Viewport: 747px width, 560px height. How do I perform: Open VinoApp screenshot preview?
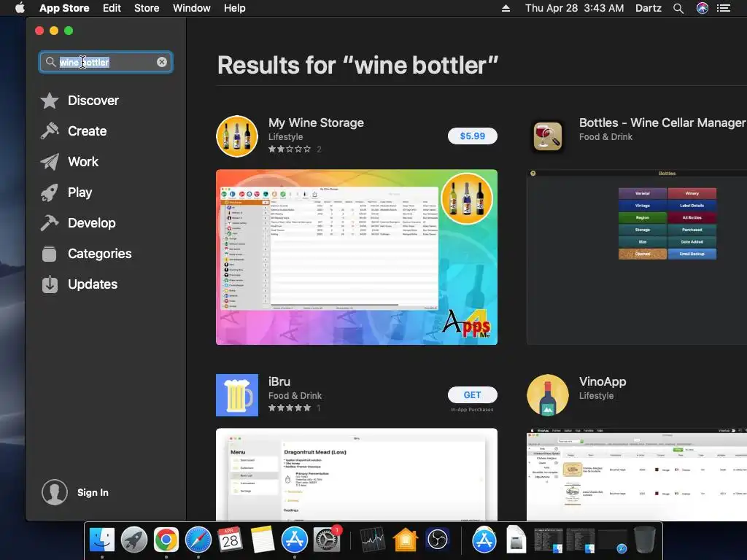click(x=636, y=474)
